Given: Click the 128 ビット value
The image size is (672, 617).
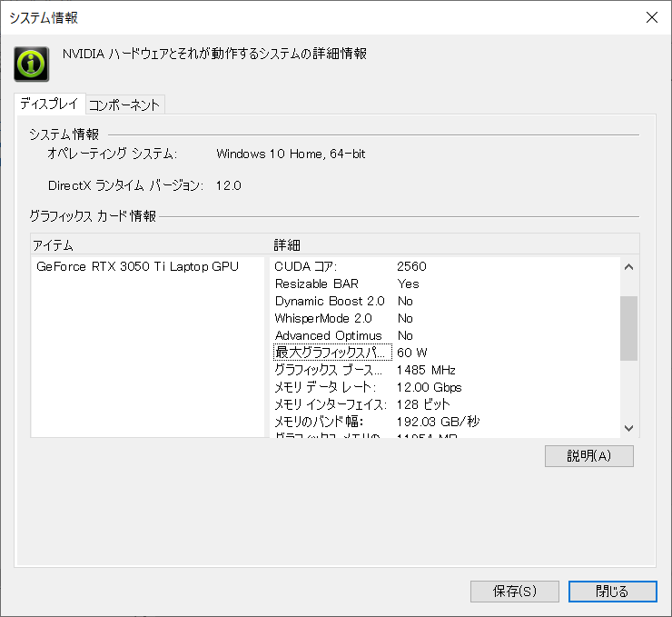Looking at the screenshot, I should (x=423, y=404).
